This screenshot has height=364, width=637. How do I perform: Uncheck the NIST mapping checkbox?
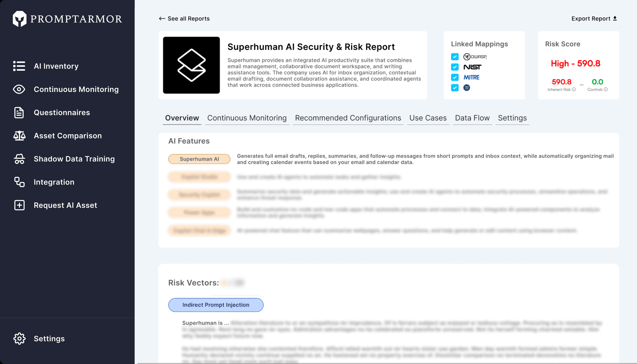[455, 67]
